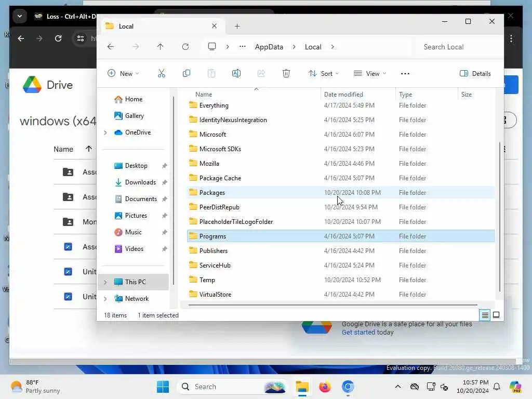532x399 pixels.
Task: Click Search Local input box
Action: (x=457, y=47)
